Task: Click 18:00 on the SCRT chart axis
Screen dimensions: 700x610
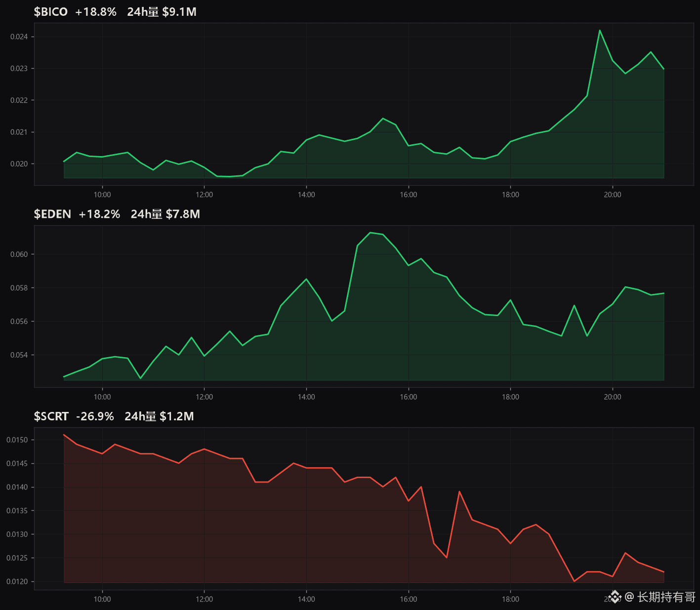Action: (x=511, y=599)
